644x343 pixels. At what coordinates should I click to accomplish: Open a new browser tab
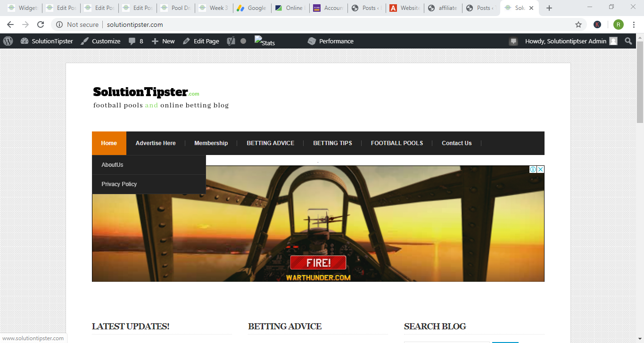point(549,8)
